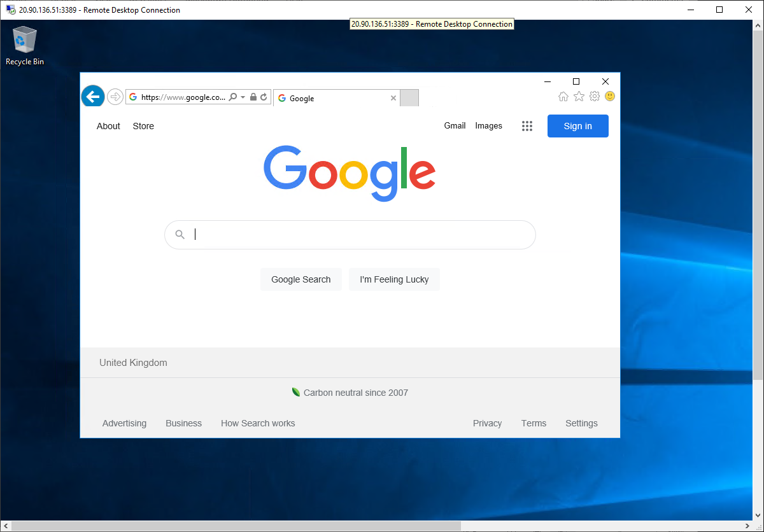The width and height of the screenshot is (764, 532).
Task: Close the Google tab
Action: [393, 98]
